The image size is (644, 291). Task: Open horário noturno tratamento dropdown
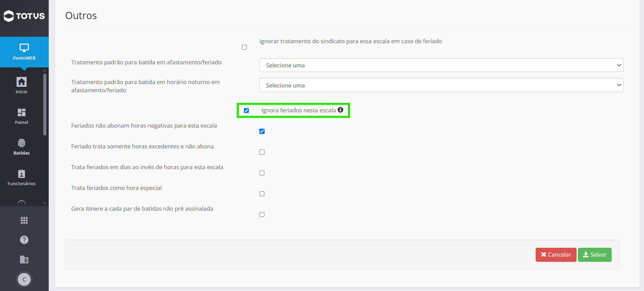click(x=441, y=85)
